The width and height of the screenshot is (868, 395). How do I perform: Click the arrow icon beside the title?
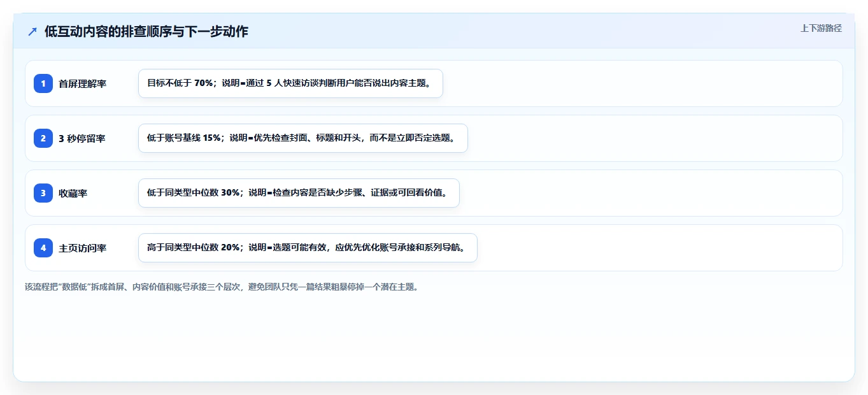tap(32, 31)
